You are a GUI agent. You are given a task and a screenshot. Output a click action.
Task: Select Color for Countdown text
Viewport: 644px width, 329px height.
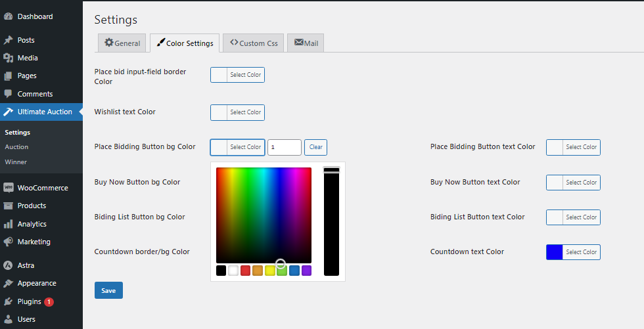coord(573,252)
